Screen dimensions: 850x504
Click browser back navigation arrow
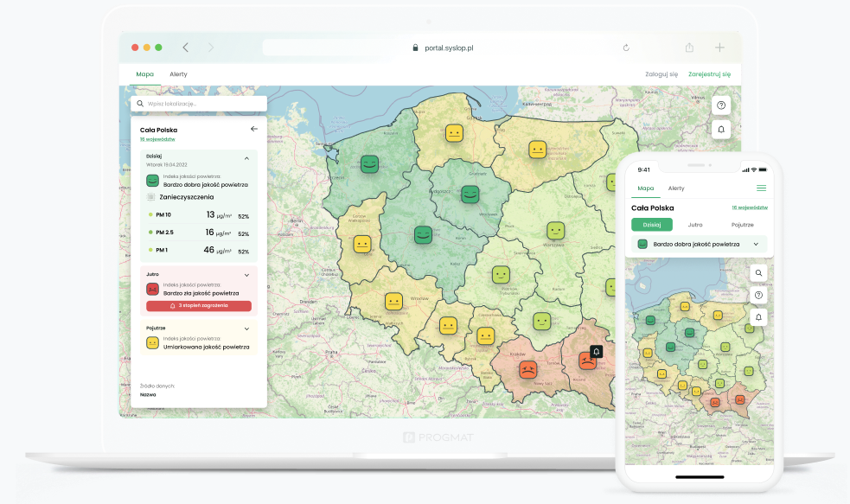[x=185, y=48]
